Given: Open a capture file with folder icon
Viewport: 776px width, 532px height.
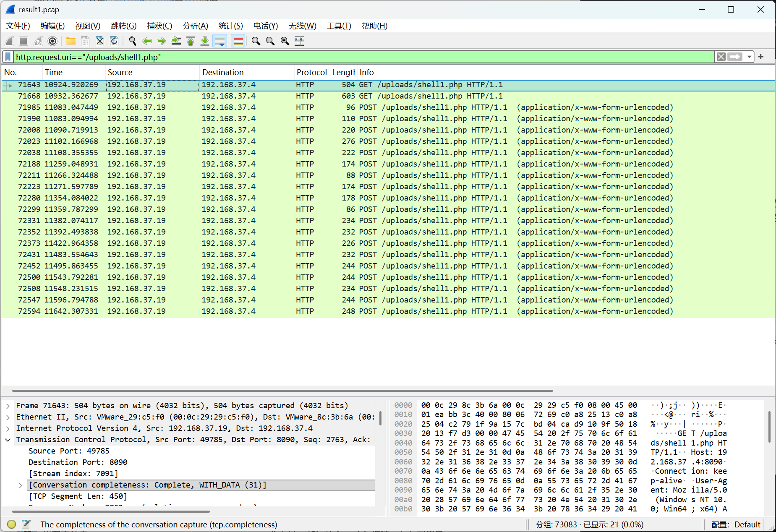Looking at the screenshot, I should pyautogui.click(x=71, y=41).
